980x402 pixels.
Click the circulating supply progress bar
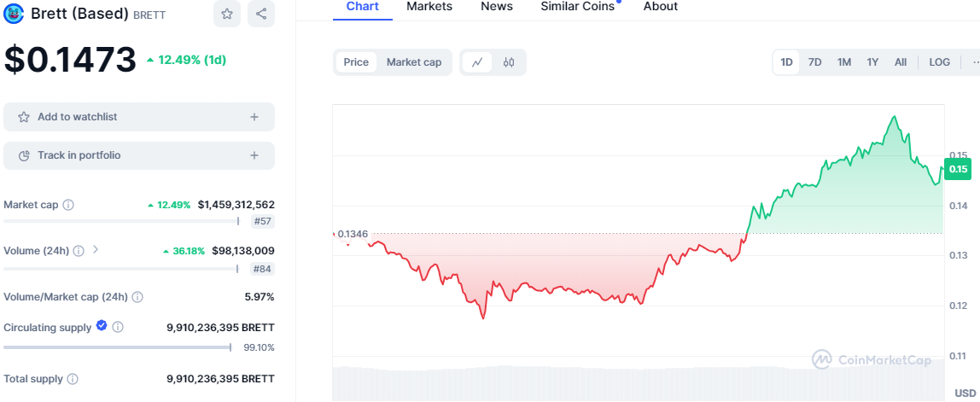tap(117, 347)
